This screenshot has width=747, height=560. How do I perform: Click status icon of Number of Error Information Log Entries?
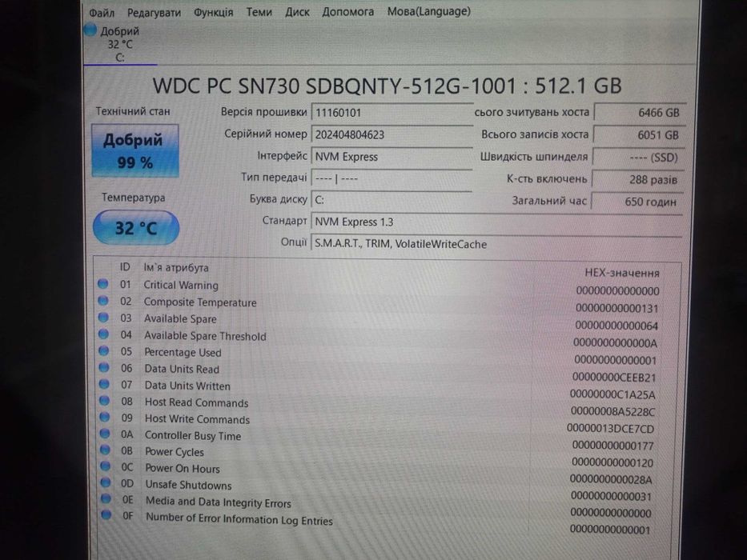point(106,515)
